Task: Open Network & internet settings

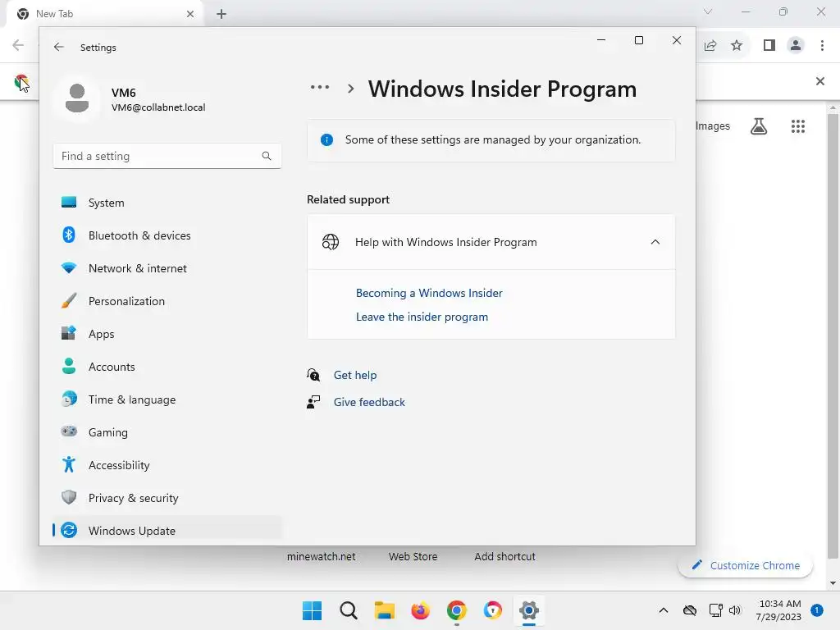Action: pos(167,268)
